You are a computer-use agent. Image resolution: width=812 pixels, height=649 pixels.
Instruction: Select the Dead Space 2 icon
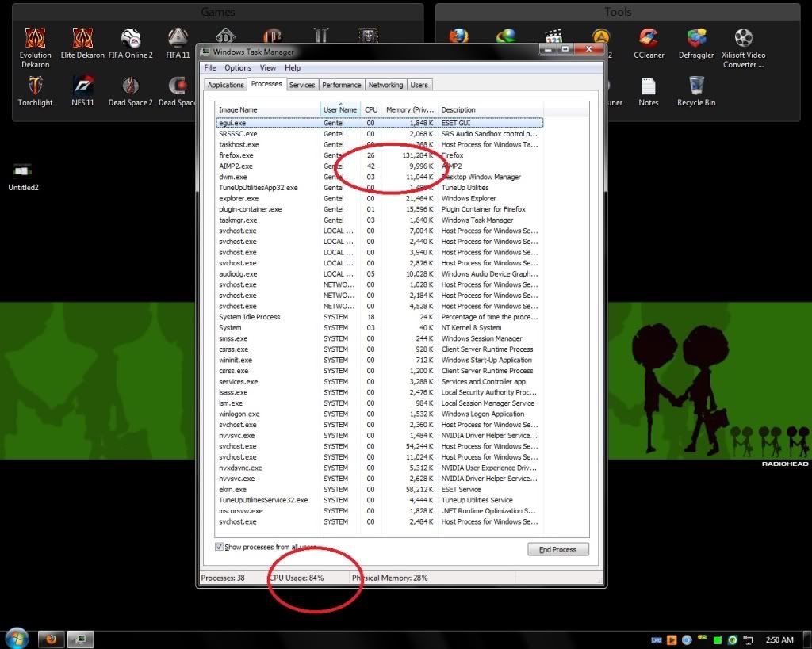pyautogui.click(x=131, y=91)
